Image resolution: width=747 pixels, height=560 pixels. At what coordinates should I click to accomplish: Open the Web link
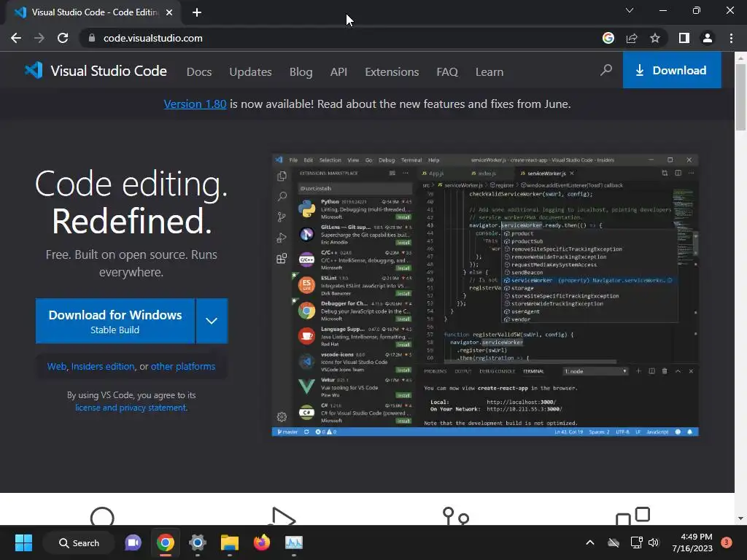[x=57, y=366]
